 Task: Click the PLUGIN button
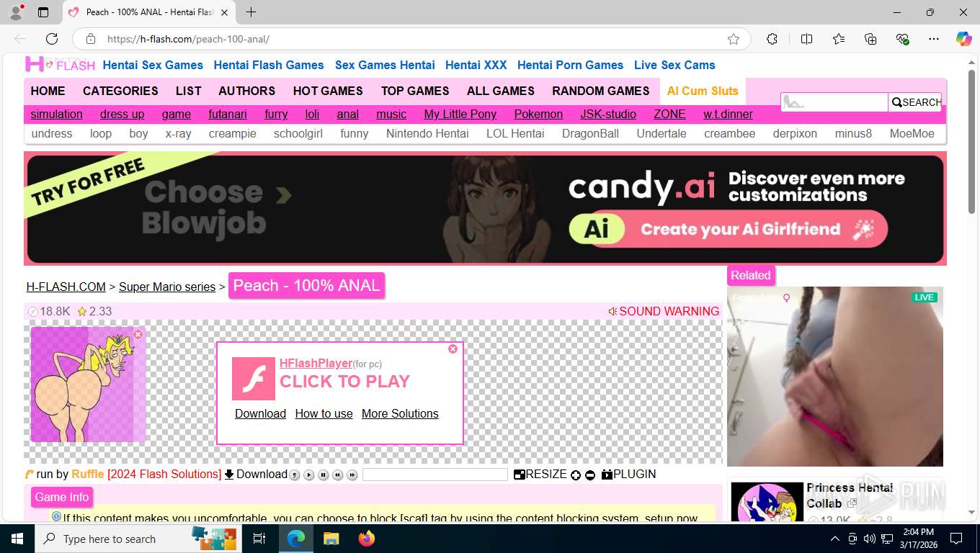628,475
